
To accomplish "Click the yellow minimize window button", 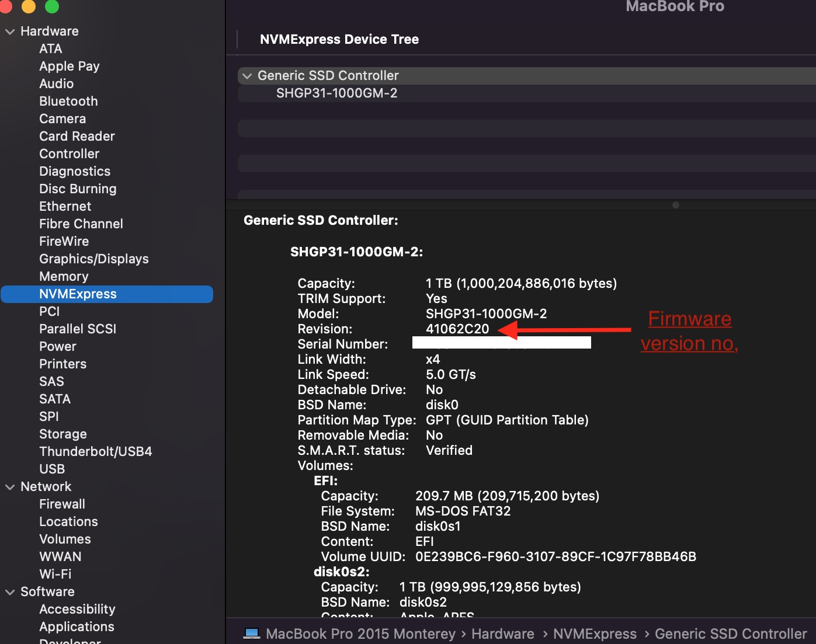I will click(x=29, y=6).
